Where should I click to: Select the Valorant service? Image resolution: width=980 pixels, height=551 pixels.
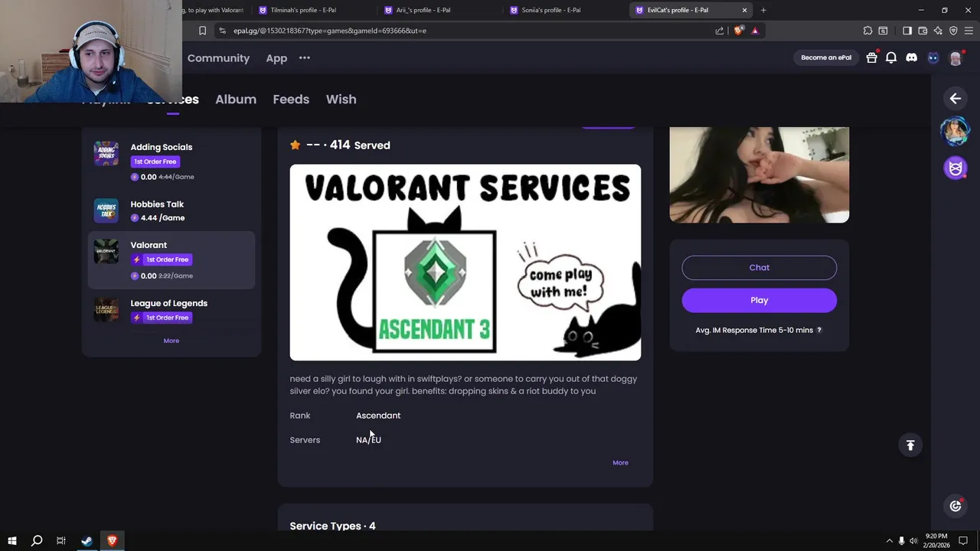click(x=171, y=260)
